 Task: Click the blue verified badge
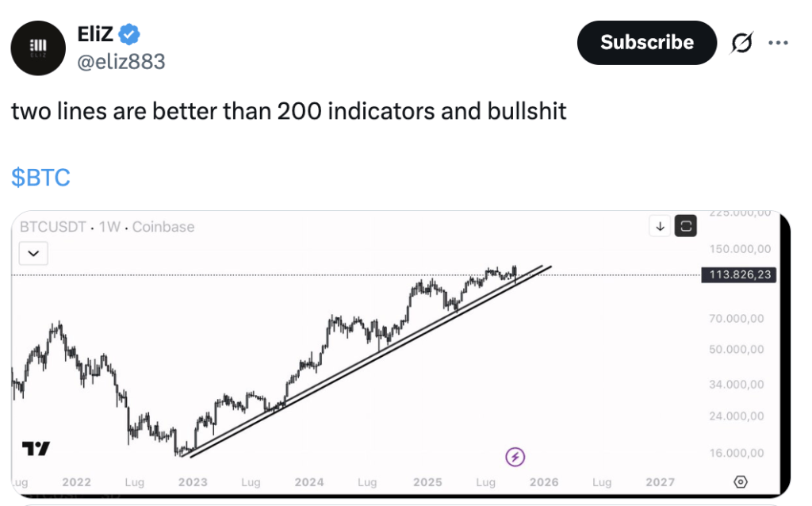129,34
